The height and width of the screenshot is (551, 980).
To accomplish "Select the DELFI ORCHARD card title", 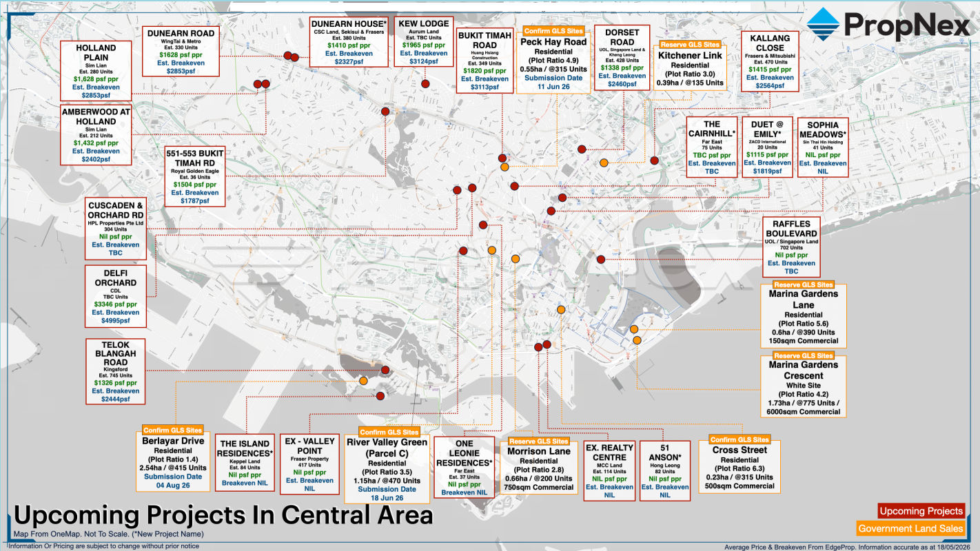I will point(116,278).
